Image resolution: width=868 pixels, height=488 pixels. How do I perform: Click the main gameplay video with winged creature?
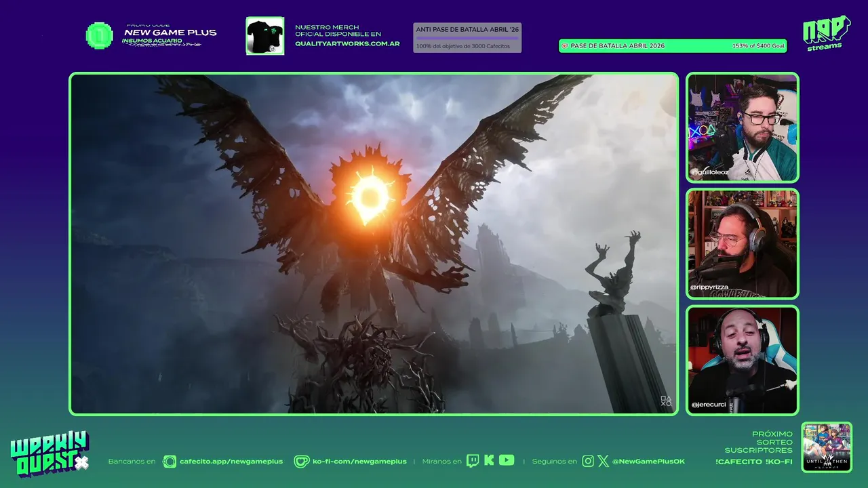(374, 244)
